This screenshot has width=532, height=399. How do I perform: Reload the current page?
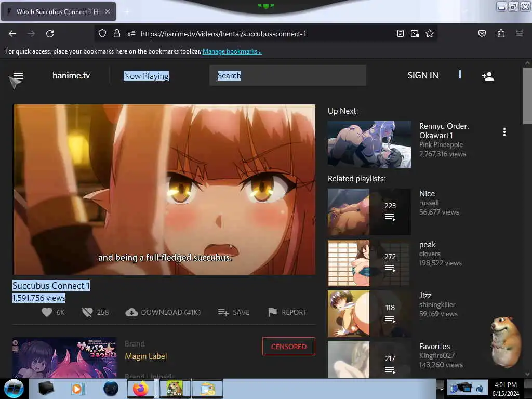point(50,34)
